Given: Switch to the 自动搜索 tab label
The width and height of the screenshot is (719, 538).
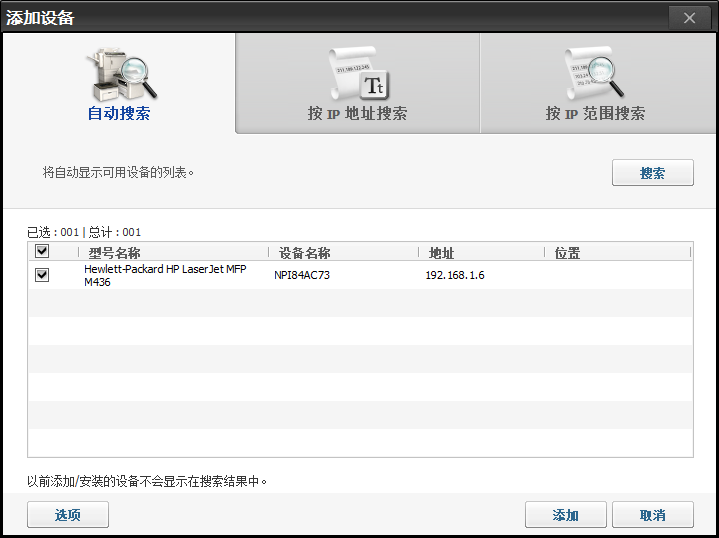Looking at the screenshot, I should pos(119,113).
